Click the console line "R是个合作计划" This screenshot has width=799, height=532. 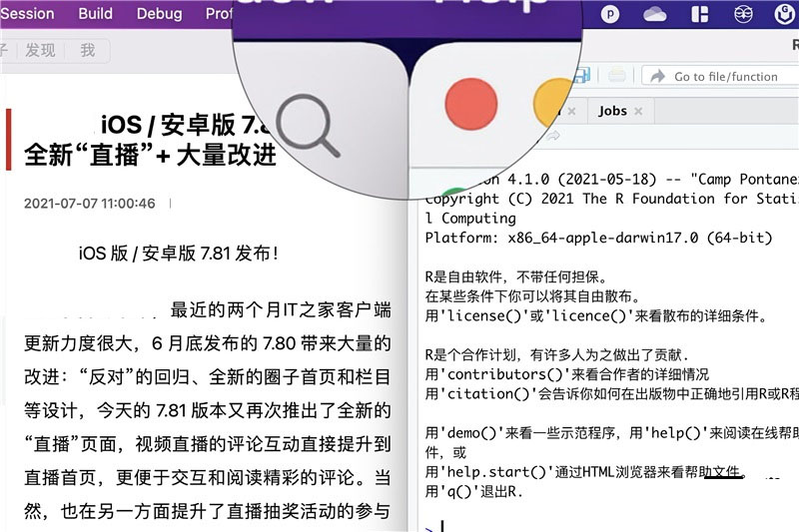[557, 355]
